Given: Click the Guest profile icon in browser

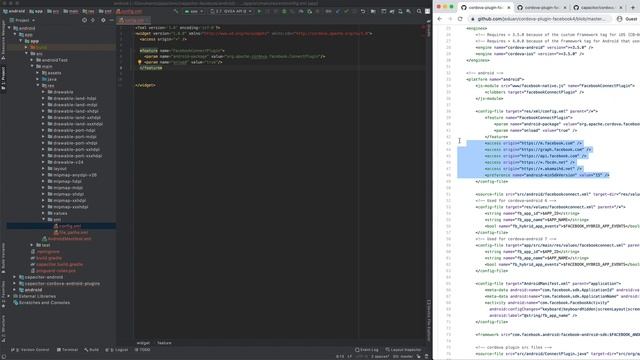Looking at the screenshot, I should (620, 19).
